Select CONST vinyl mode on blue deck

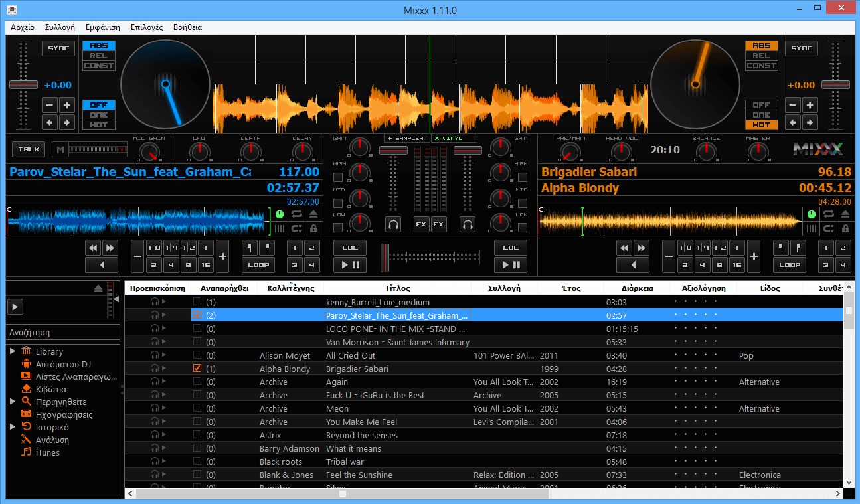click(x=99, y=66)
